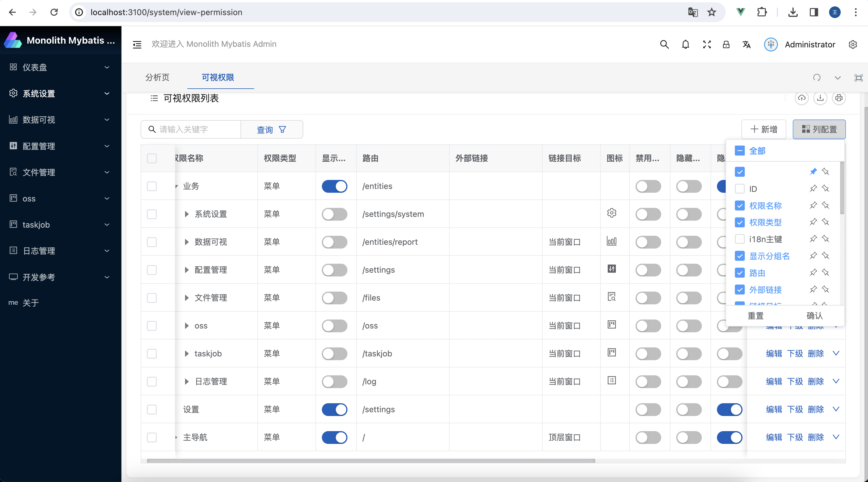The image size is (868, 482).
Task: Click 确认 in column config panel
Action: (x=815, y=316)
